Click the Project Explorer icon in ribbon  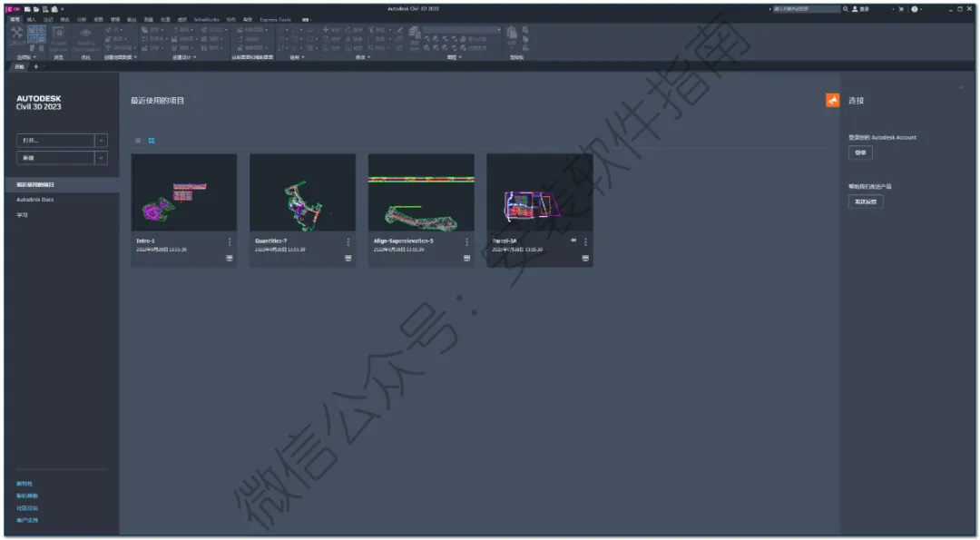(58, 33)
